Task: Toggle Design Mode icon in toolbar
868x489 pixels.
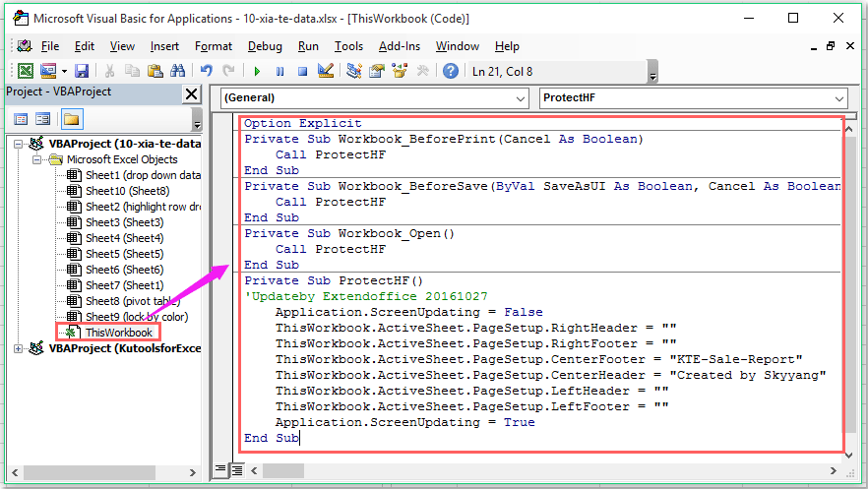Action: (326, 71)
